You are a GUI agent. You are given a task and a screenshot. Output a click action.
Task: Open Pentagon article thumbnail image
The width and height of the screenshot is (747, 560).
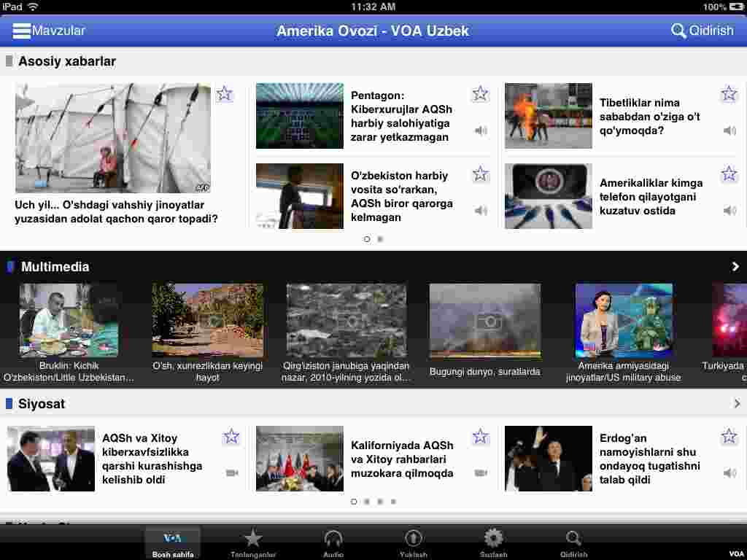(x=300, y=116)
